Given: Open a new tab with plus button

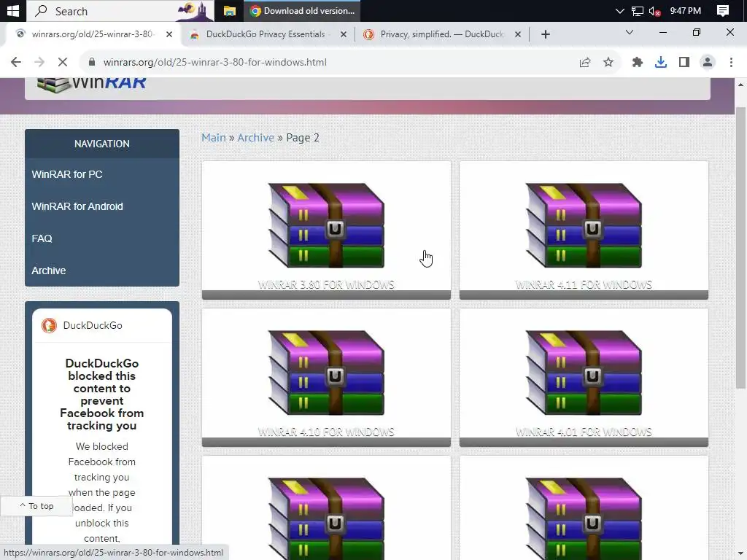Looking at the screenshot, I should 546,34.
